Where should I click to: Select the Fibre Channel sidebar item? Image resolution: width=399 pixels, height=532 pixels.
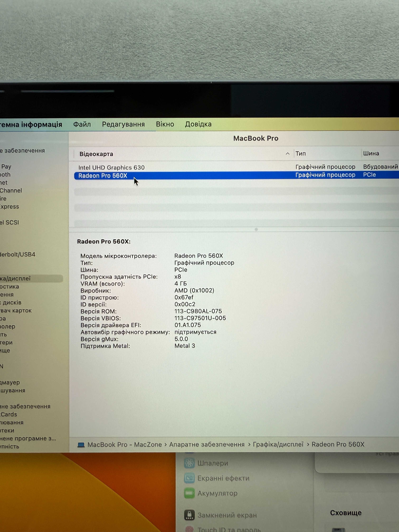(x=11, y=191)
